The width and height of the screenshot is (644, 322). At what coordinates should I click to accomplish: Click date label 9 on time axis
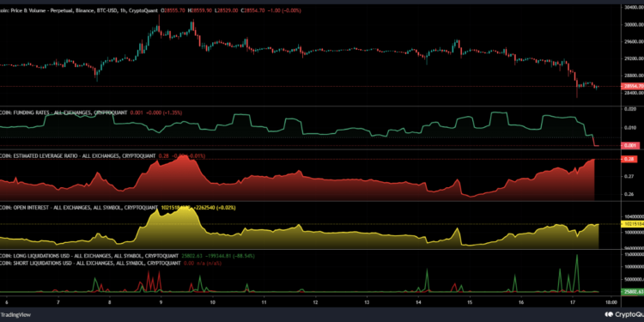161,302
